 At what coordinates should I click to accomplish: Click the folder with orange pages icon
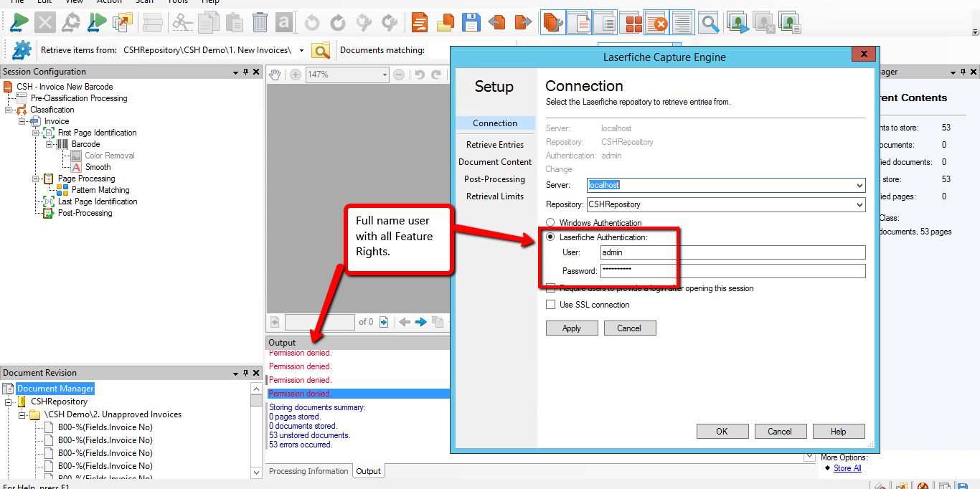pyautogui.click(x=446, y=23)
